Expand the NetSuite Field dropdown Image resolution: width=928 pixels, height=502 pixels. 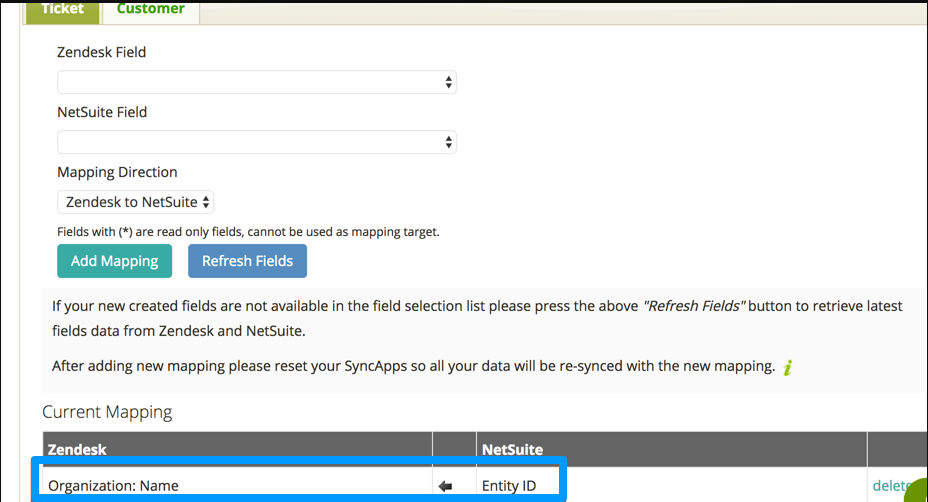point(256,142)
